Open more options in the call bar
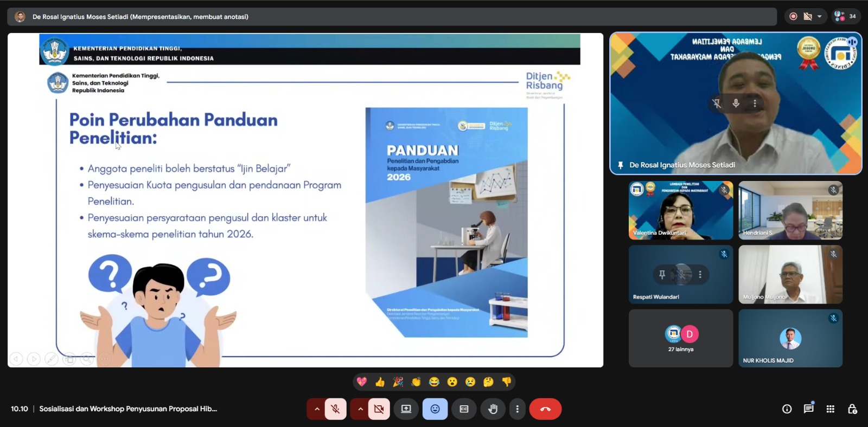This screenshot has height=427, width=868. [517, 409]
